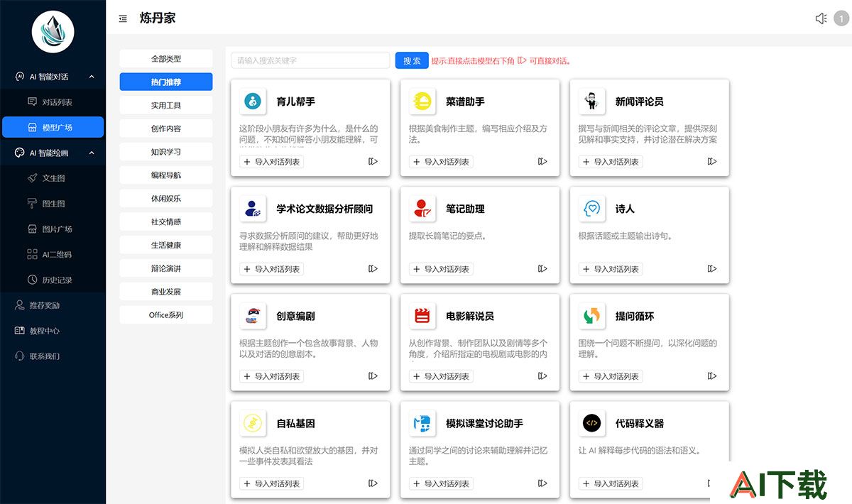
Task: Start chat via 诗人 play icon
Action: 712,269
